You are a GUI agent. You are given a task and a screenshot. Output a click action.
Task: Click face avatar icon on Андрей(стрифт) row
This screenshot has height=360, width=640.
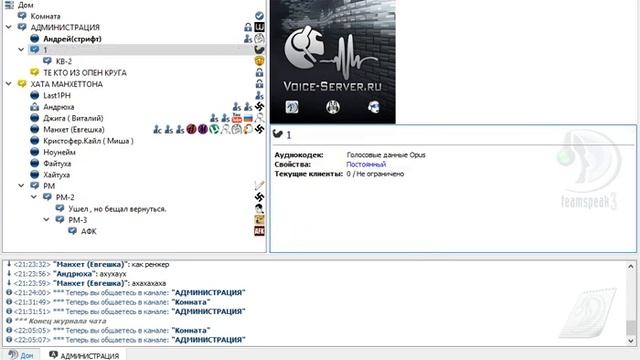tap(259, 39)
